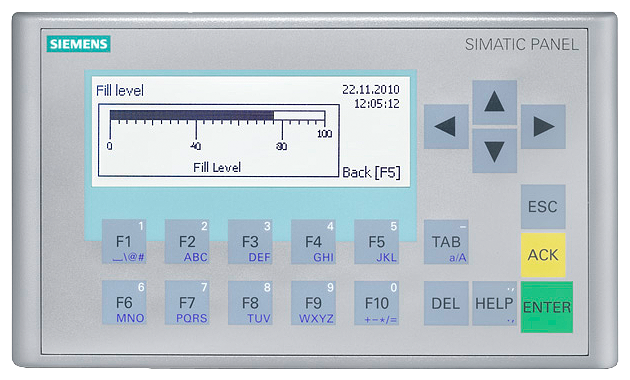Screen dimensions: 630x380
Task: Tap the F5 JKL key
Action: pyautogui.click(x=376, y=242)
